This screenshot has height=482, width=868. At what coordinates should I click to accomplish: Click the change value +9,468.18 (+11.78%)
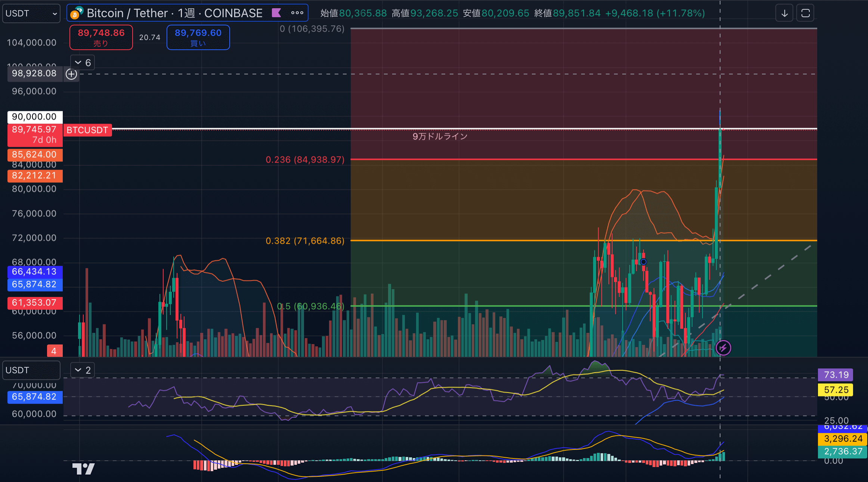tap(655, 13)
